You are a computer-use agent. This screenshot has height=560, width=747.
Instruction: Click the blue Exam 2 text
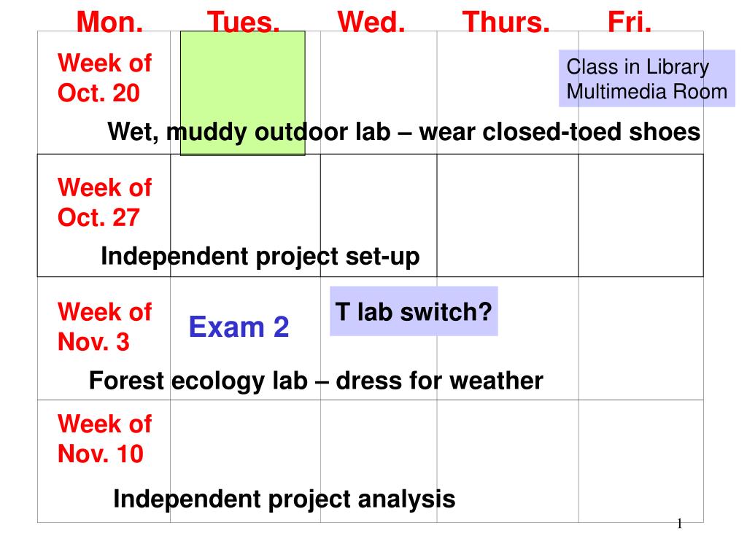[239, 327]
